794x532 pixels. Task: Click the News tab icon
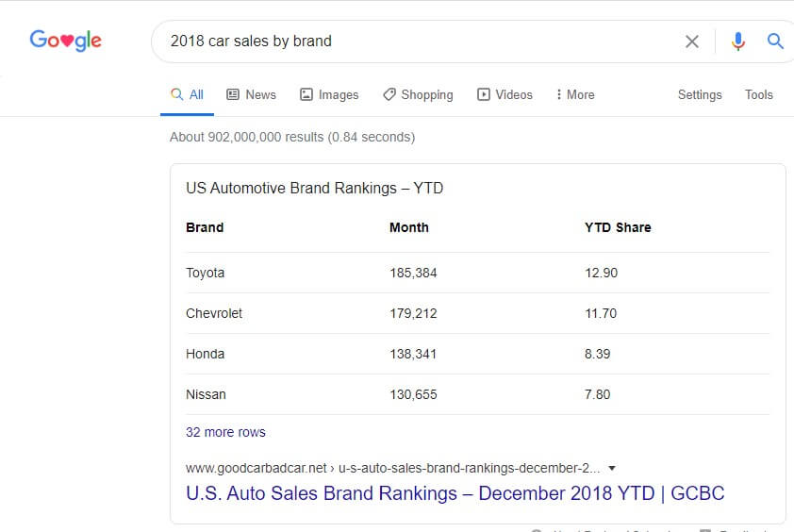pos(232,94)
